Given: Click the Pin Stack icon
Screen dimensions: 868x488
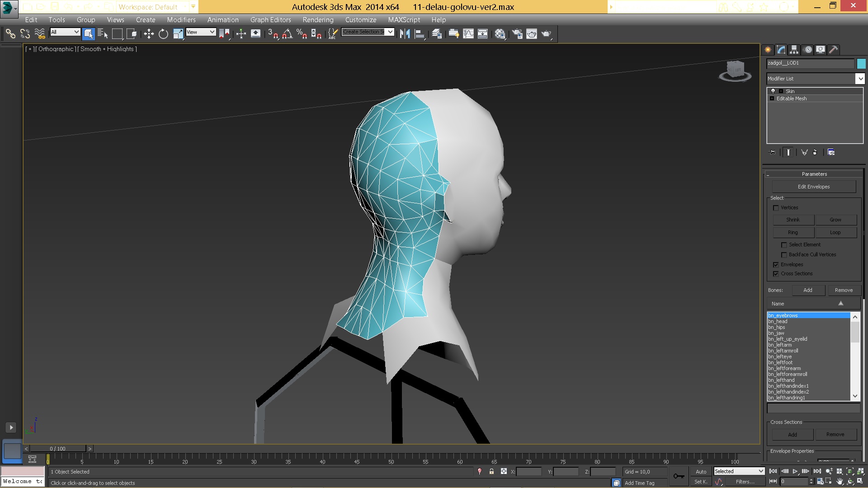Looking at the screenshot, I should point(772,152).
